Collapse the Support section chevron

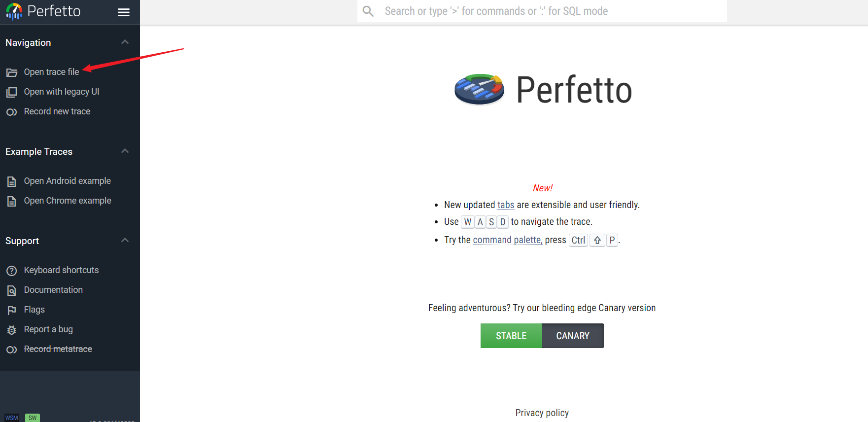(x=125, y=241)
